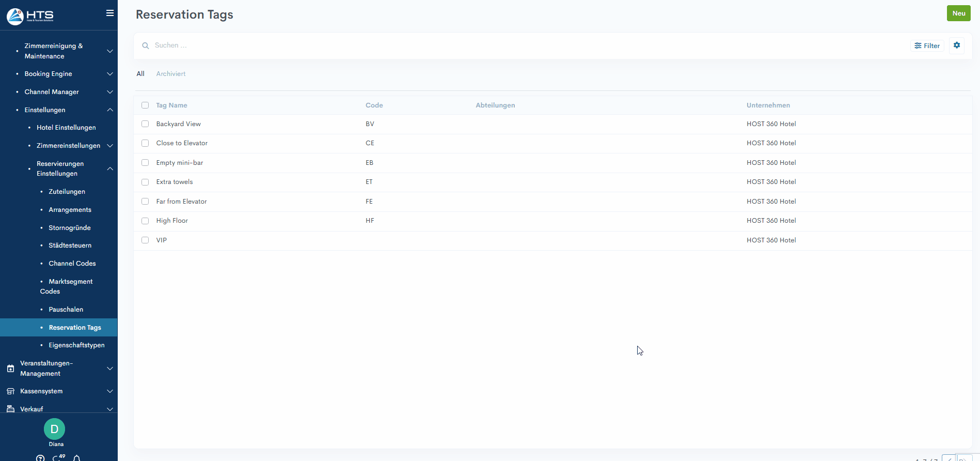Open the Close to Elevator tag row

(x=182, y=143)
